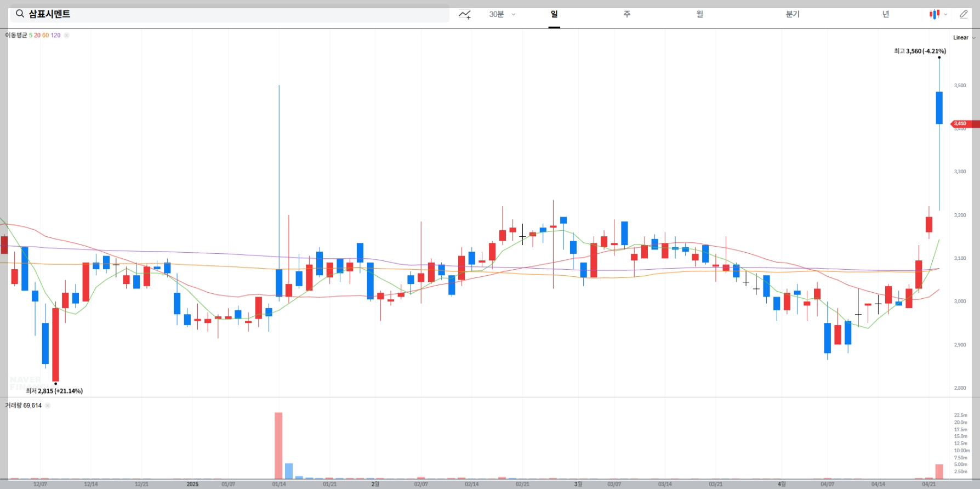Click the search magnifier icon
980x489 pixels.
20,14
